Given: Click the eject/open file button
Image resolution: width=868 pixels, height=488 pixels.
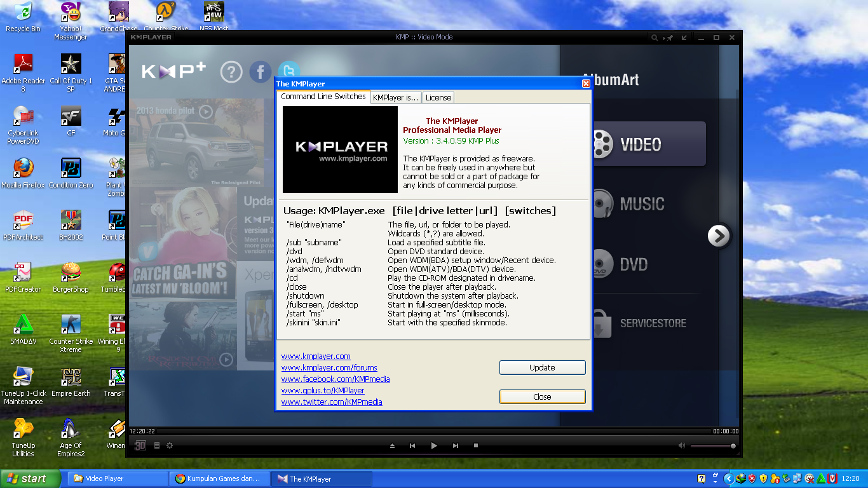Looking at the screenshot, I should [x=392, y=446].
